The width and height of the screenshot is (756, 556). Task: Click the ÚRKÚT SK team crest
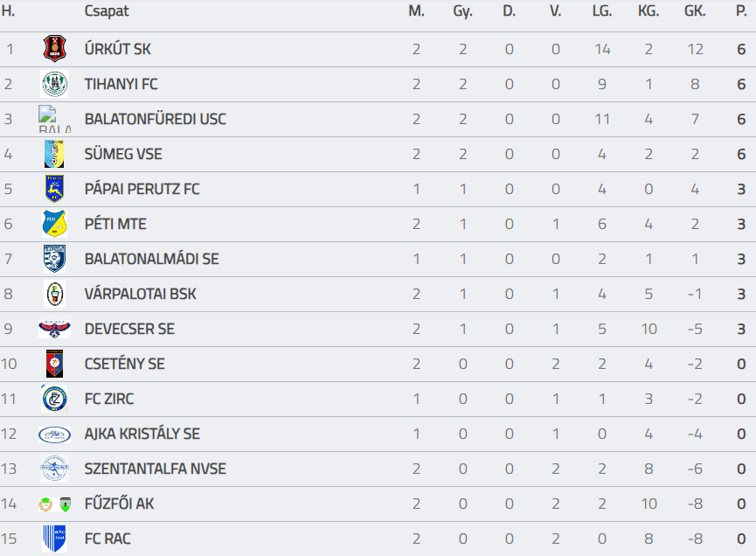tap(54, 49)
